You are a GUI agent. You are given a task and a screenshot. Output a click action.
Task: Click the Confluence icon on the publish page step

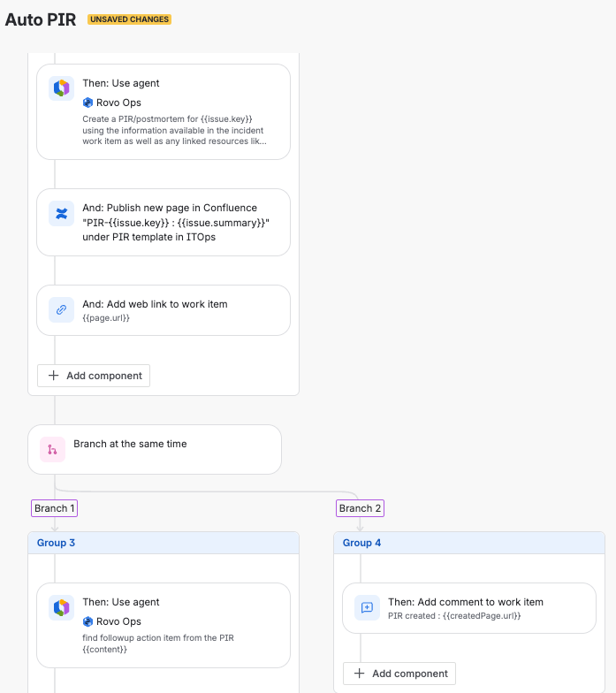point(62,214)
